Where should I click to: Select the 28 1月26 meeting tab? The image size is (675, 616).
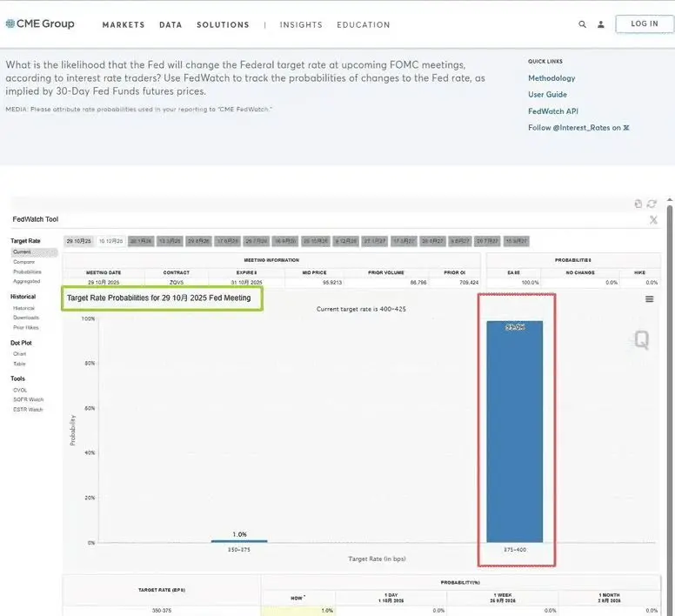click(x=141, y=241)
